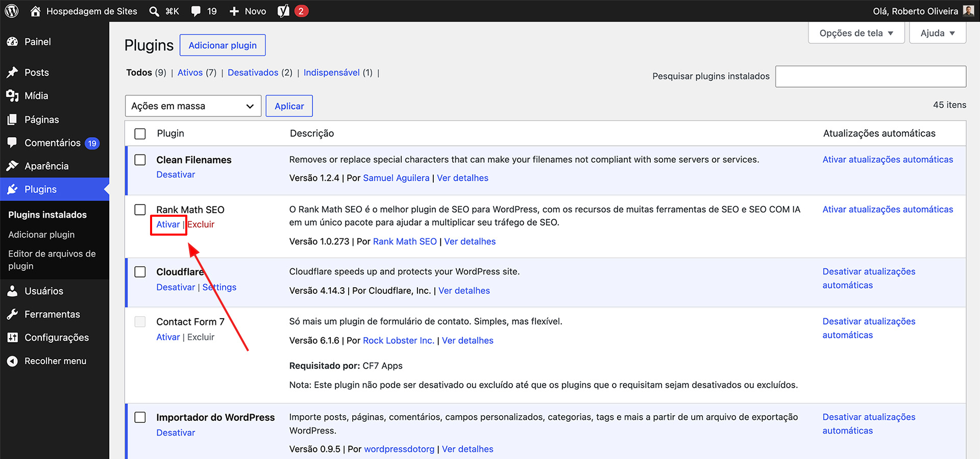This screenshot has width=980, height=459.
Task: Open the Ações em massa dropdown
Action: tap(193, 106)
